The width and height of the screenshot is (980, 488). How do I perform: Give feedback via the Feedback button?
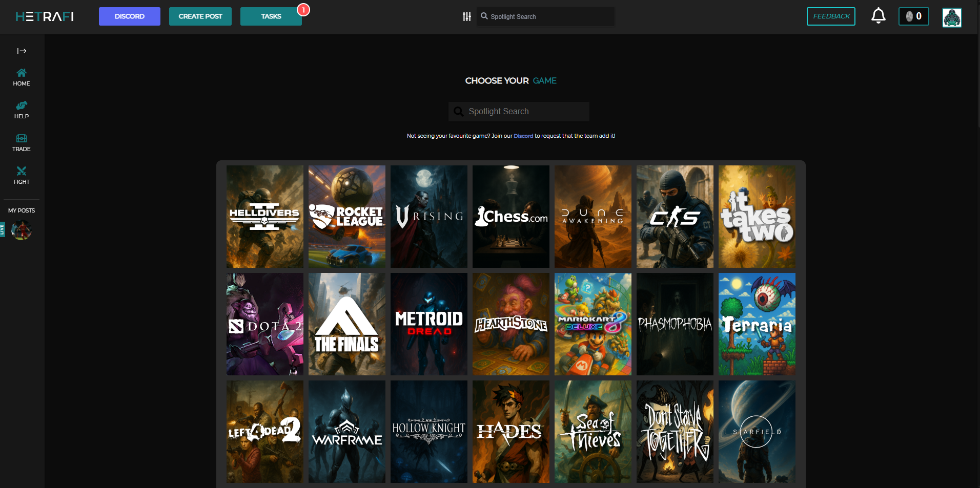point(830,16)
